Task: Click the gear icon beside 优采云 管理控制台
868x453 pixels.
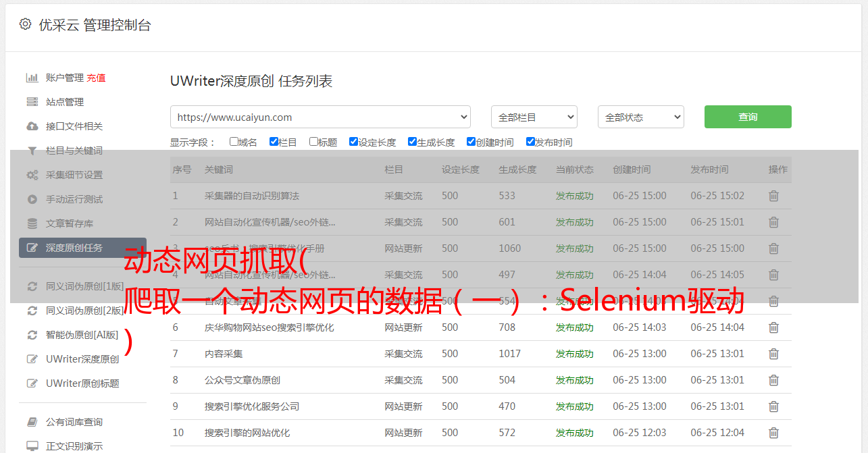Action: (25, 24)
